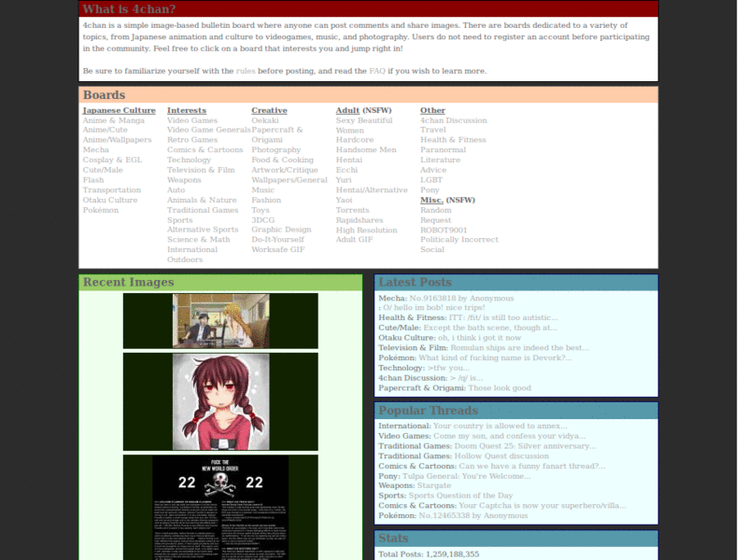Screen dimensions: 747x560
Task: Open the Outdoors board
Action: click(185, 259)
